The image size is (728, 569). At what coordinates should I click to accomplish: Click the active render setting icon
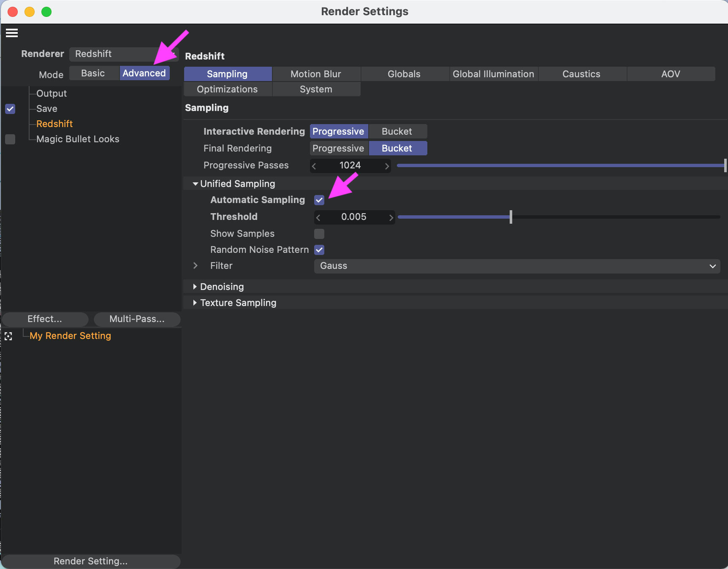(8, 336)
